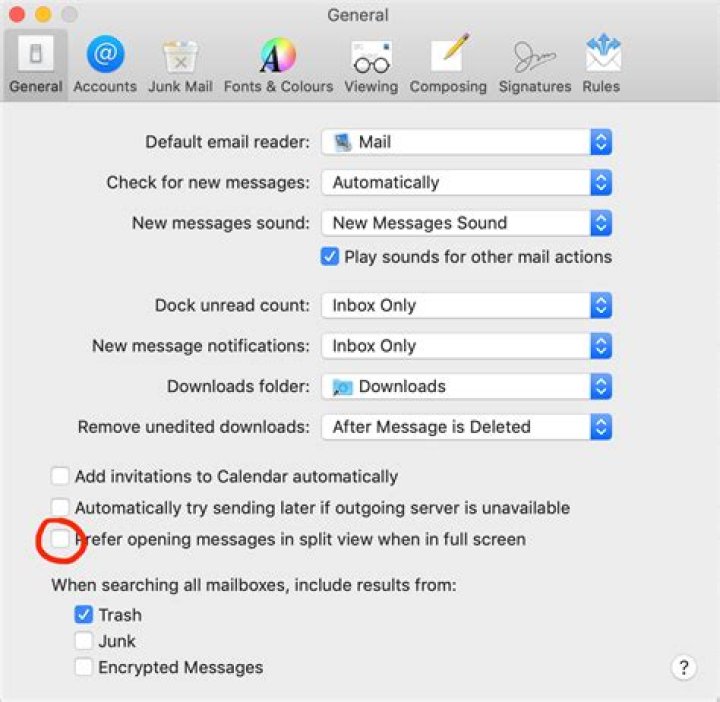Open the Composing preferences pane
Image resolution: width=720 pixels, height=702 pixels.
449,64
